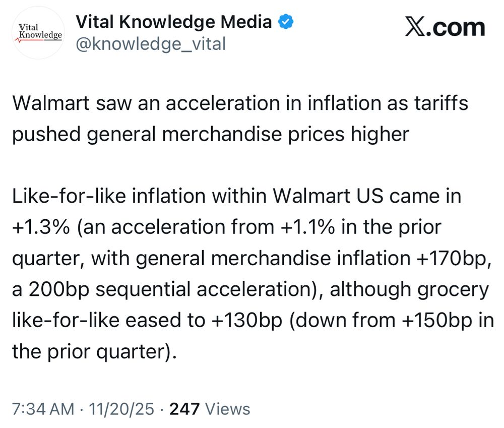504x428 pixels.
Task: Click the X logo in the watermark
Action: click(416, 27)
